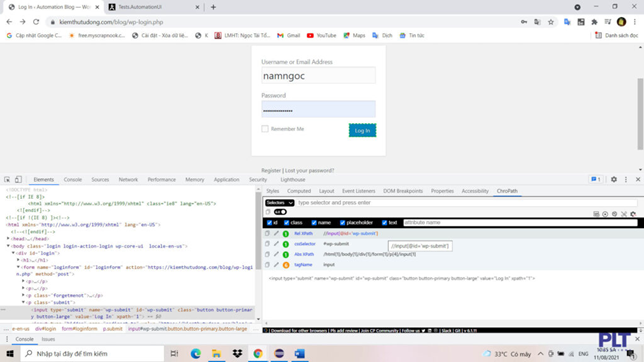Open the YouTube bookmark
This screenshot has height=362, width=644.
pos(322,36)
